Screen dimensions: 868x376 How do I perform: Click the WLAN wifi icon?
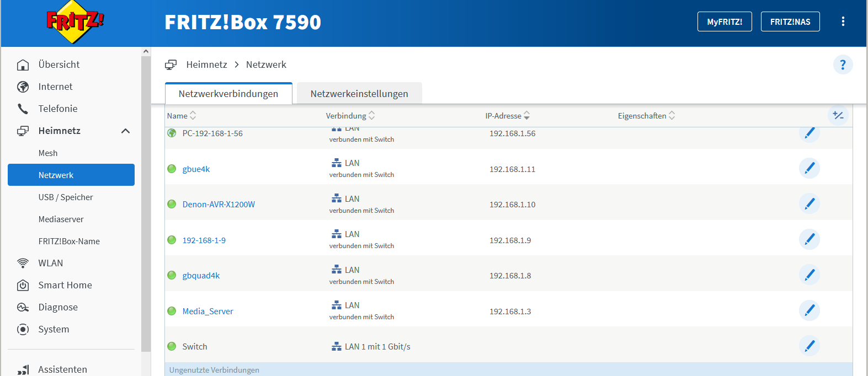pyautogui.click(x=23, y=263)
